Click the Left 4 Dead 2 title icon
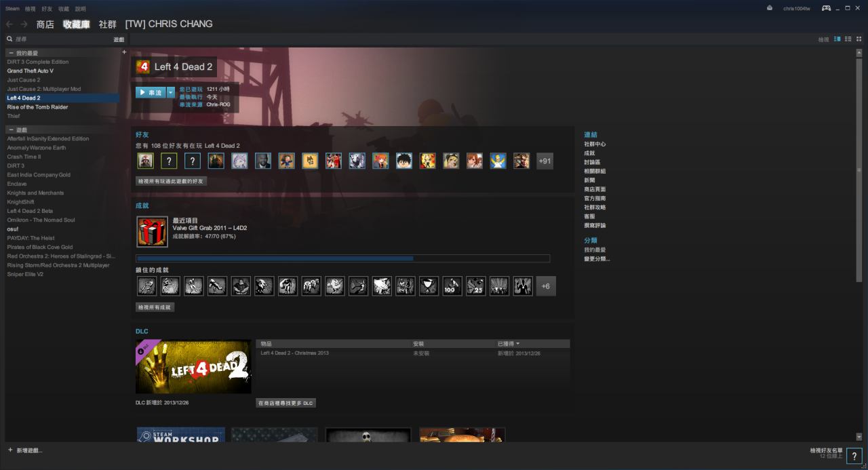Viewport: 868px width, 470px height. coord(143,66)
